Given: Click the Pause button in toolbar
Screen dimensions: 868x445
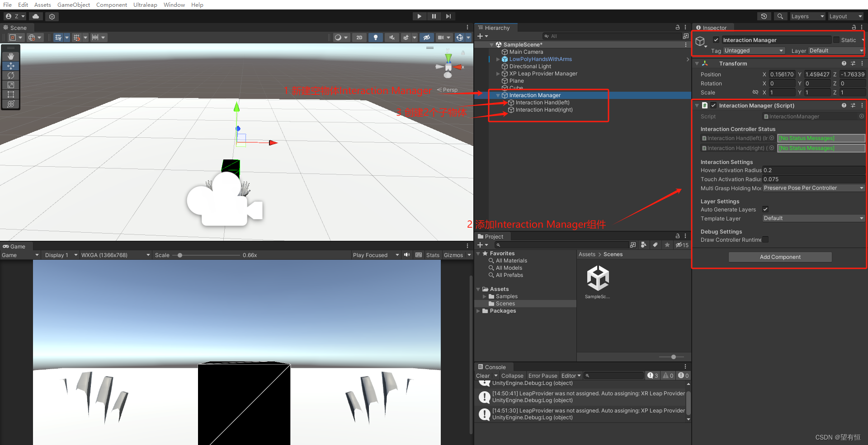Looking at the screenshot, I should tap(434, 16).
